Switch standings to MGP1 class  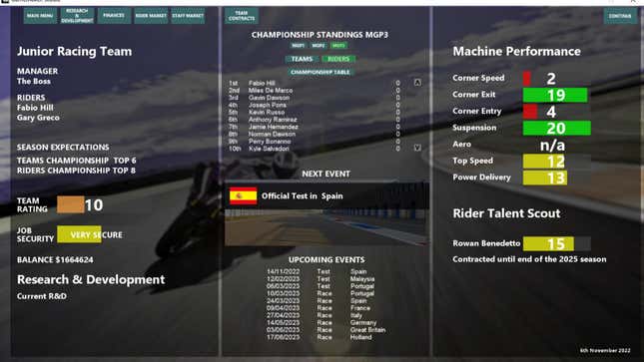[x=299, y=46]
